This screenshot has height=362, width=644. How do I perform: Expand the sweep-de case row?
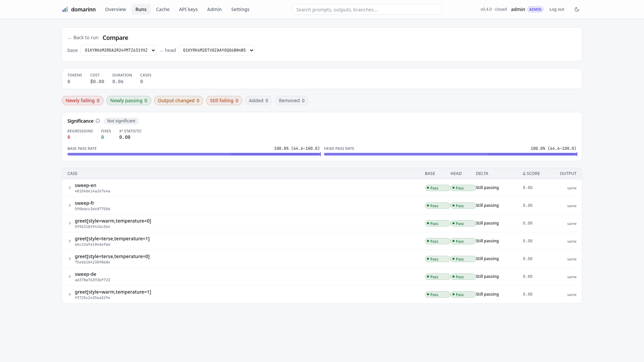click(x=70, y=277)
